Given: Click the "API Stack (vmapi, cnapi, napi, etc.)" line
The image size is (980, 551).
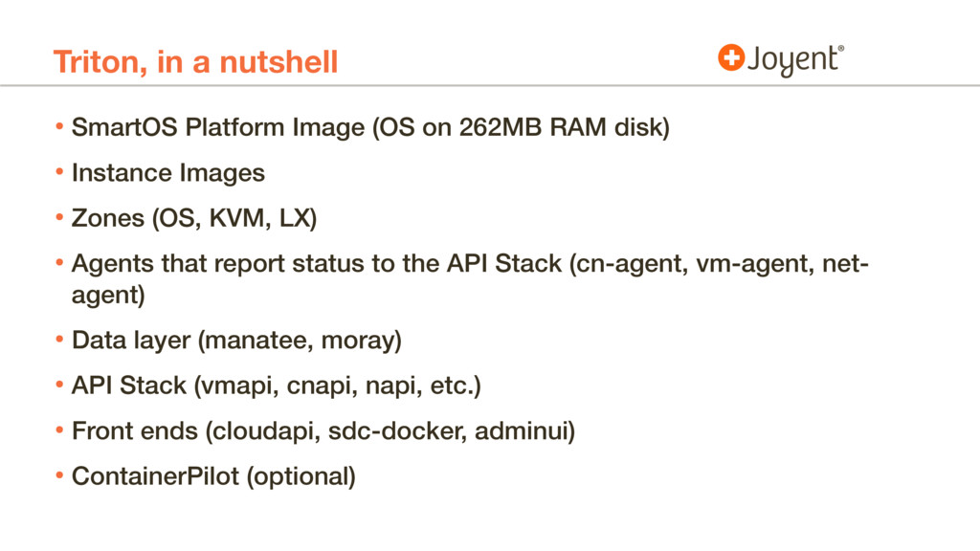Looking at the screenshot, I should coord(276,386).
